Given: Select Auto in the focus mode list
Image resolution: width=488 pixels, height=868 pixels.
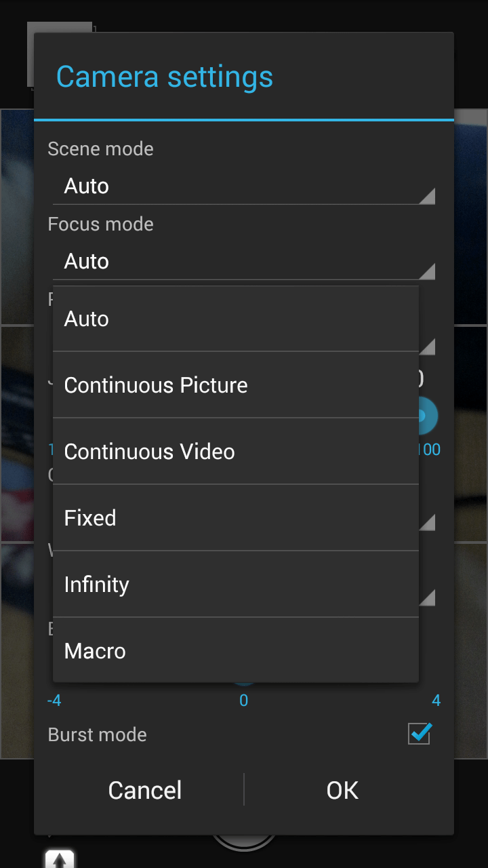Looking at the screenshot, I should [236, 319].
